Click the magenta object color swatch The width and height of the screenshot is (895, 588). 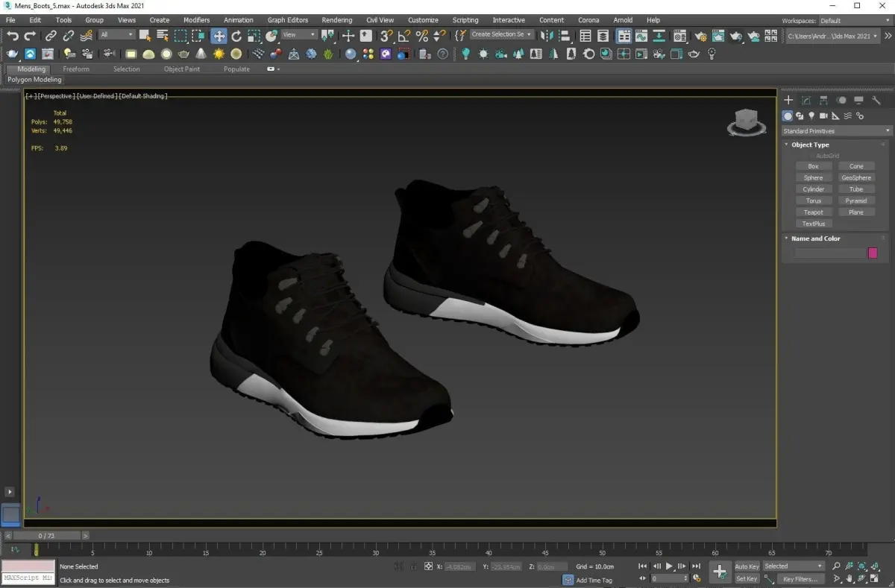pyautogui.click(x=873, y=253)
